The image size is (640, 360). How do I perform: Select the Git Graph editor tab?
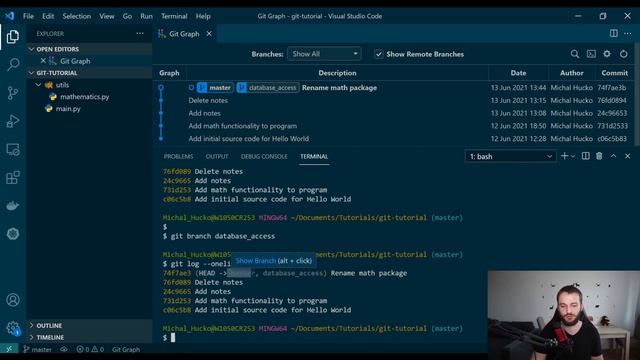click(184, 33)
